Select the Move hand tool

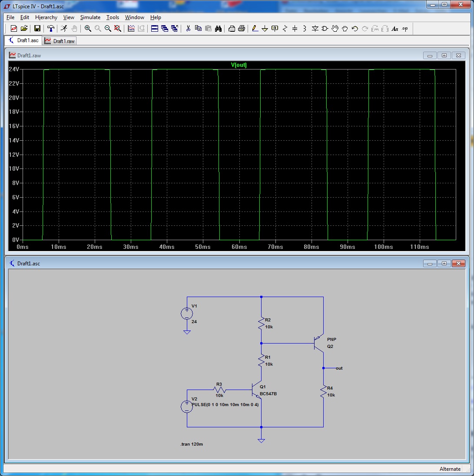[x=335, y=29]
